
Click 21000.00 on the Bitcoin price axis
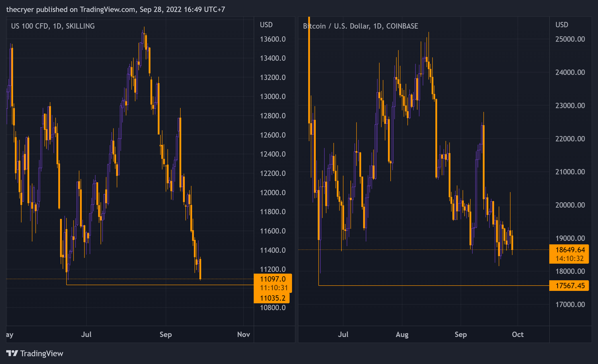click(570, 172)
